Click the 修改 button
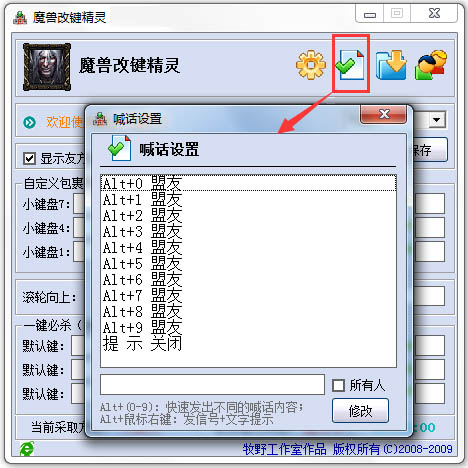The height and width of the screenshot is (468, 468). coord(360,411)
